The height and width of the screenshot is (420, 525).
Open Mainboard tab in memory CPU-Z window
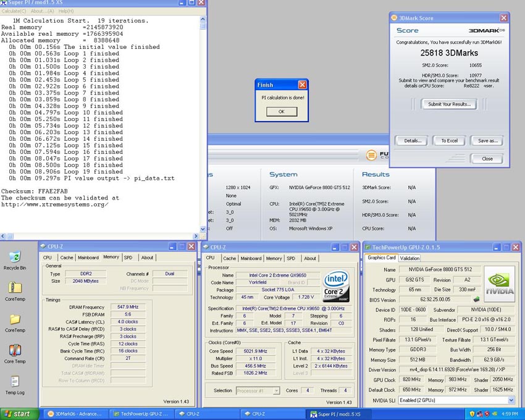click(x=88, y=258)
